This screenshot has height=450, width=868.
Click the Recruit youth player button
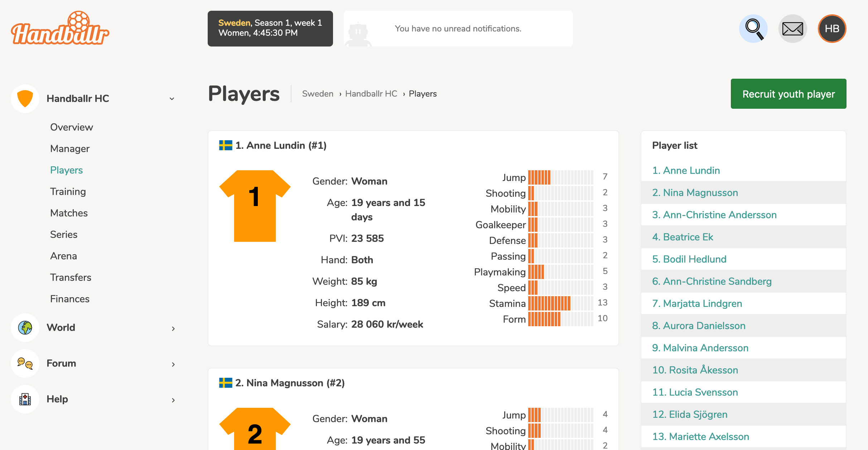[x=789, y=94]
